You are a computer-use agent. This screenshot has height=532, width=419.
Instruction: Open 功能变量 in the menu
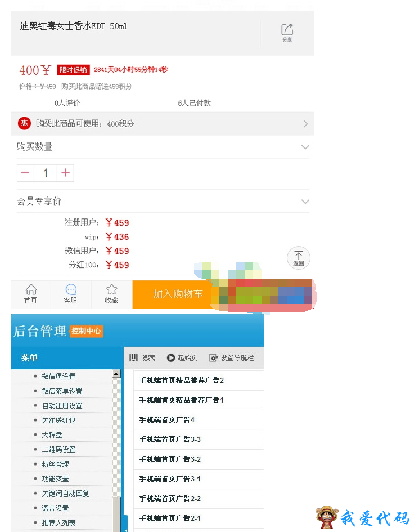pyautogui.click(x=55, y=479)
